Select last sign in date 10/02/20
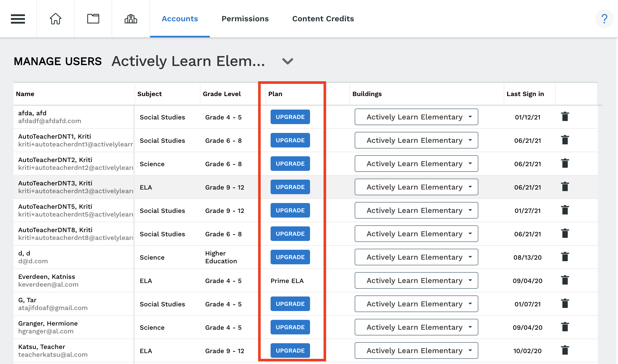Viewport: 618px width, 364px height. tap(528, 351)
